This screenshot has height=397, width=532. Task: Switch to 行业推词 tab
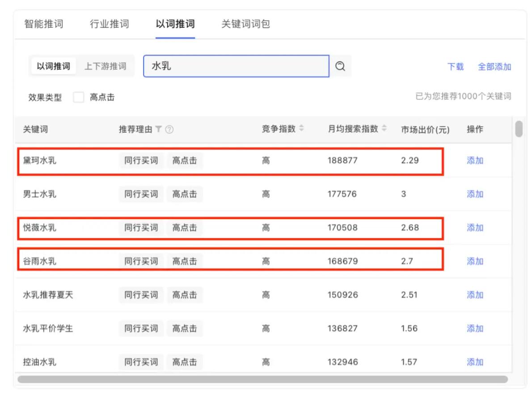pyautogui.click(x=109, y=24)
